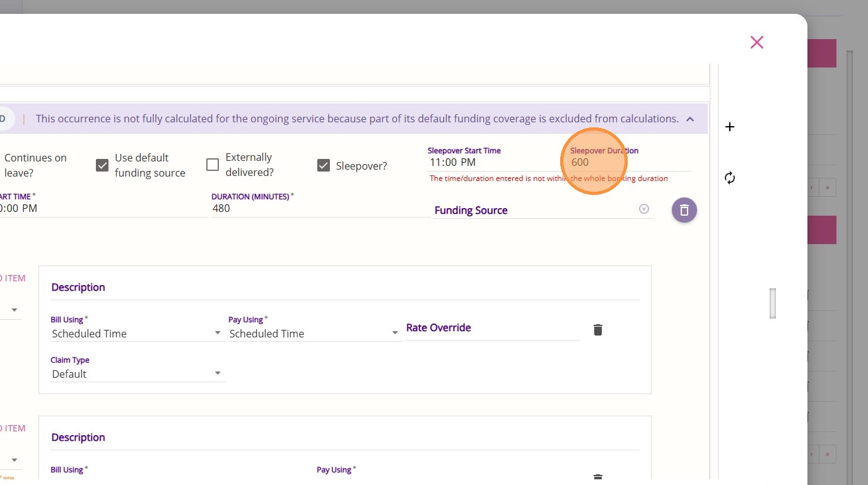Click the Sleepover Start Time field

click(x=492, y=163)
